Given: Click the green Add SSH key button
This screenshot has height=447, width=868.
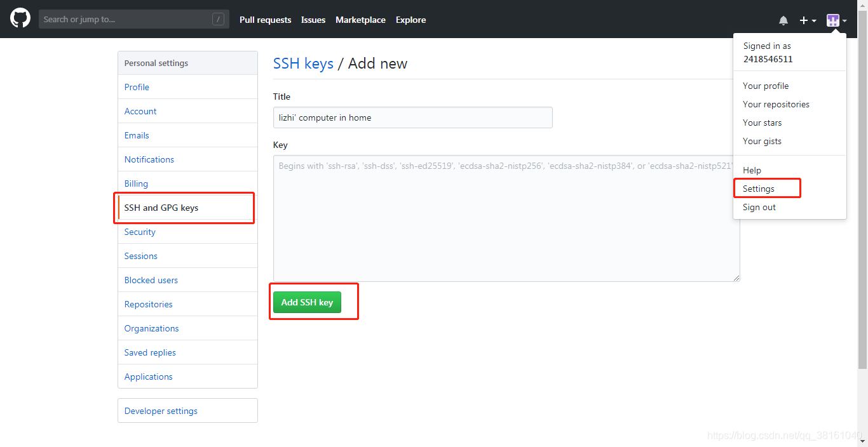Looking at the screenshot, I should [308, 302].
